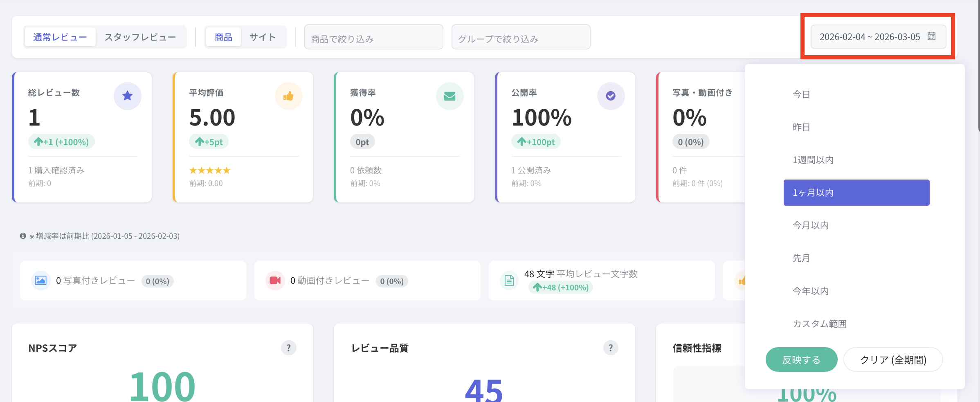The width and height of the screenshot is (980, 402).
Task: Open the レビュー品質 help question mark
Action: click(610, 348)
